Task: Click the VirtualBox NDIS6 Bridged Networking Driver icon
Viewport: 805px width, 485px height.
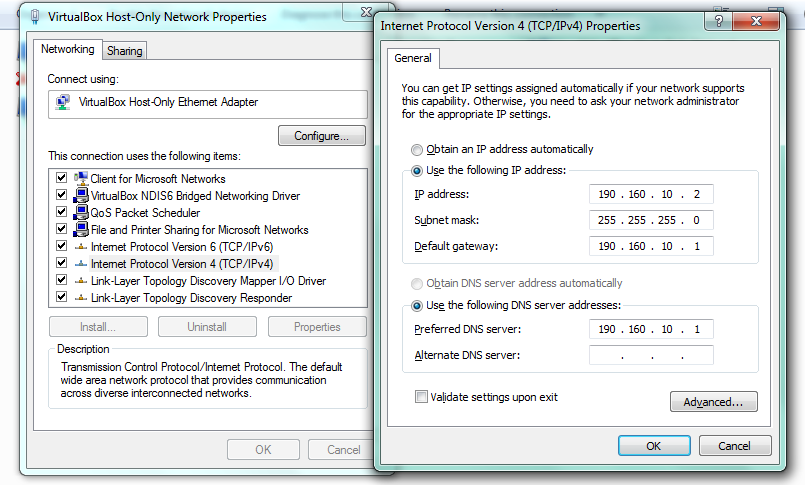Action: point(81,195)
